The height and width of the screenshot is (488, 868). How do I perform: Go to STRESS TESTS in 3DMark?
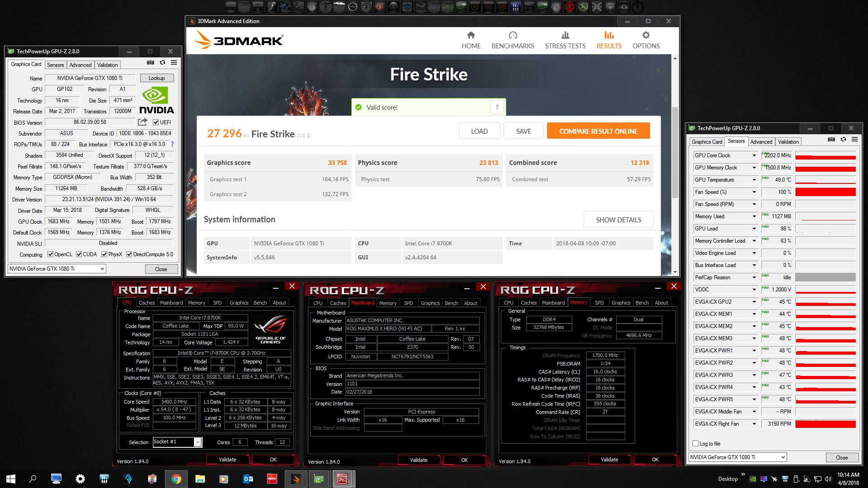[565, 40]
